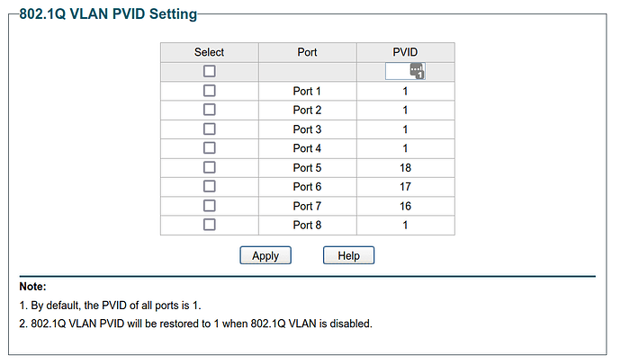Image resolution: width=621 pixels, height=364 pixels.
Task: Toggle the checkbox for Port 7
Action: click(x=209, y=206)
